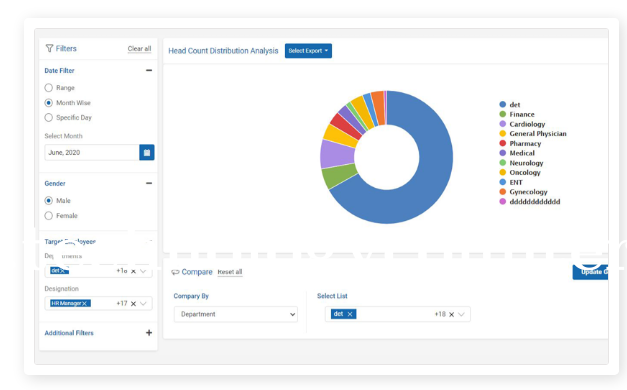This screenshot has width=627, height=390.
Task: Toggle Neurology legend entry
Action: point(521,163)
